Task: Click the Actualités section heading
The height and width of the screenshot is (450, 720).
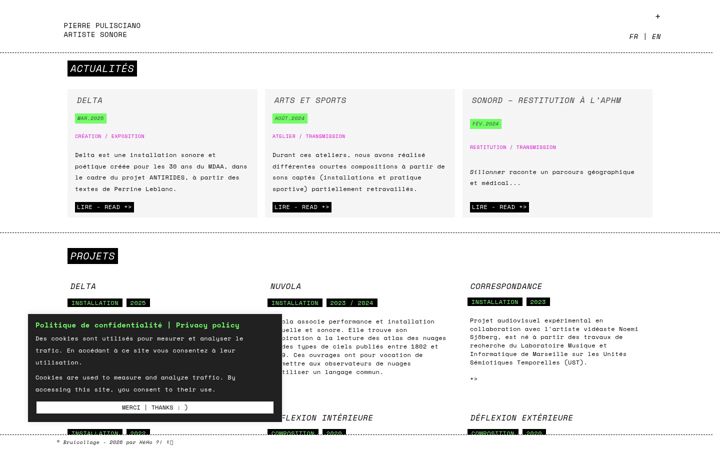Action: point(102,68)
